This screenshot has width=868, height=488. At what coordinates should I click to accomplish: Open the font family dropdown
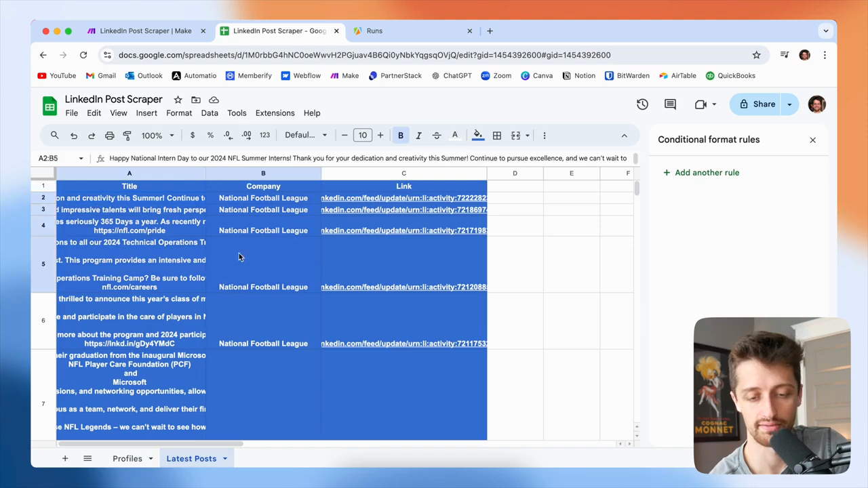coord(306,136)
